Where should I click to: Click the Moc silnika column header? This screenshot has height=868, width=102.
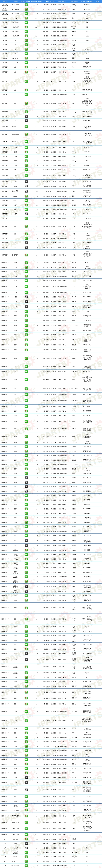(62, 1)
